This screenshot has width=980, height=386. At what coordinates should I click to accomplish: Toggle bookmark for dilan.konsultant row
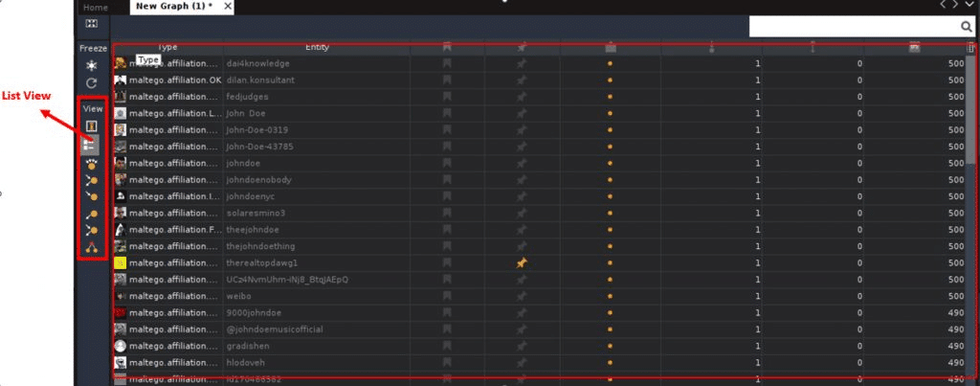click(447, 80)
